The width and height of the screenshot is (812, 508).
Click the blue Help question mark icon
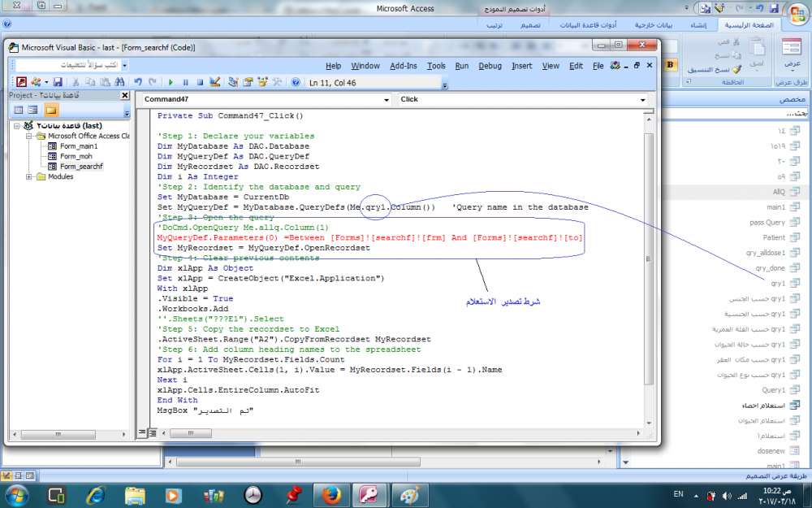(296, 82)
